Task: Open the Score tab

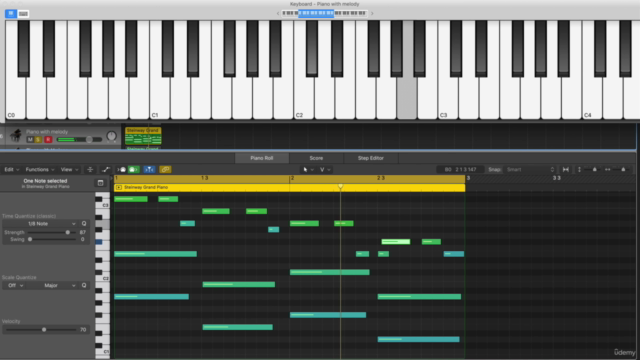Action: point(316,158)
